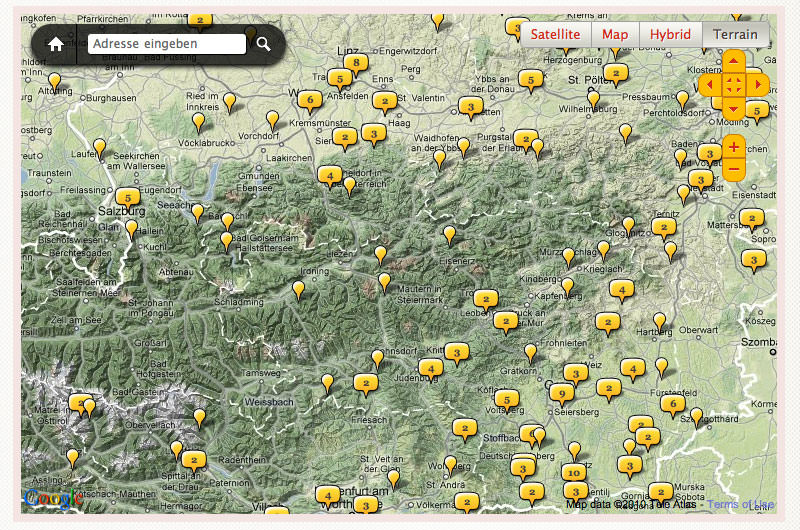Open cluster marker 2 below Ternitz
Image resolution: width=800 pixels, height=530 pixels.
pyautogui.click(x=664, y=228)
